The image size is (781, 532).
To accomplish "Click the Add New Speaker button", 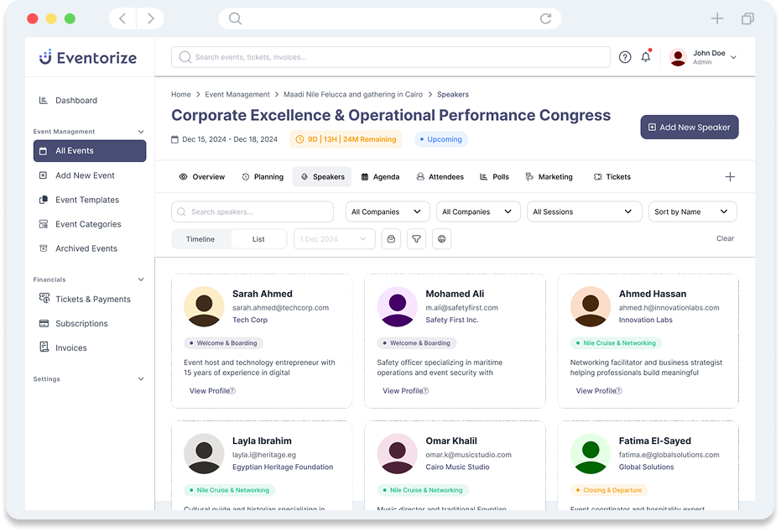I will click(689, 127).
